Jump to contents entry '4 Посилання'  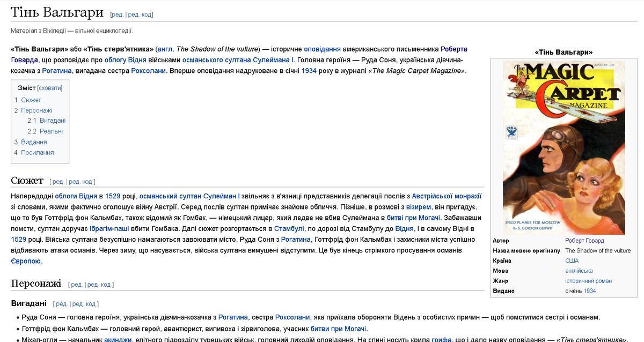coord(34,152)
